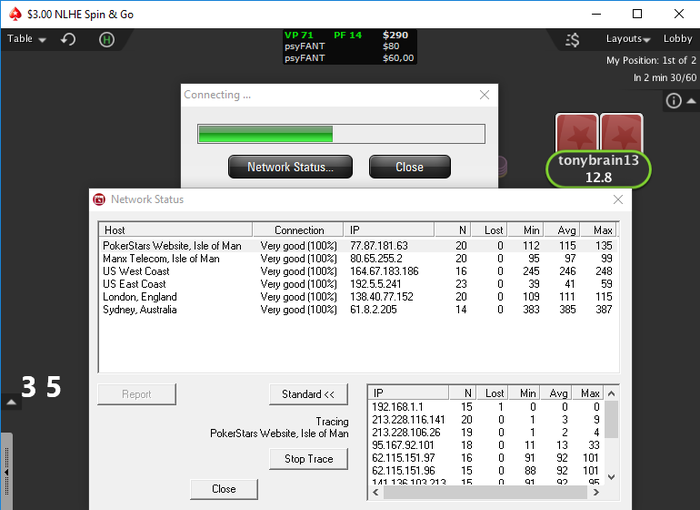Click the My Position: 1st of 2 text
Image resolution: width=700 pixels, height=510 pixels.
point(651,60)
